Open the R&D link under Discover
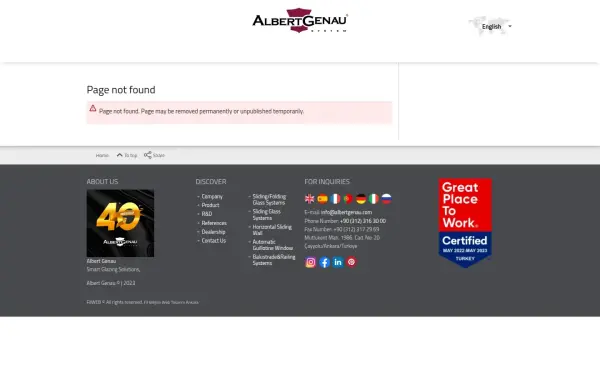Screen dimensions: 600x375 click(207, 214)
